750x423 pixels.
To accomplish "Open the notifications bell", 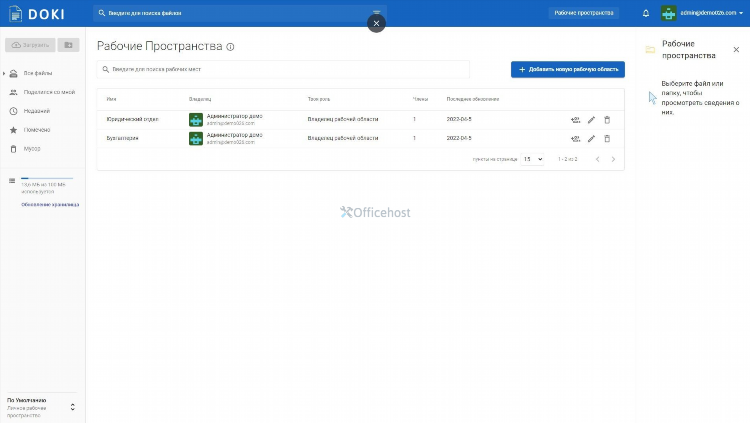I will [x=646, y=13].
